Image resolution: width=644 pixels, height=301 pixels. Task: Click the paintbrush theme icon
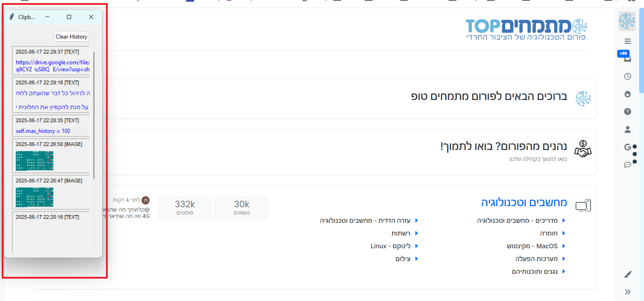click(627, 274)
